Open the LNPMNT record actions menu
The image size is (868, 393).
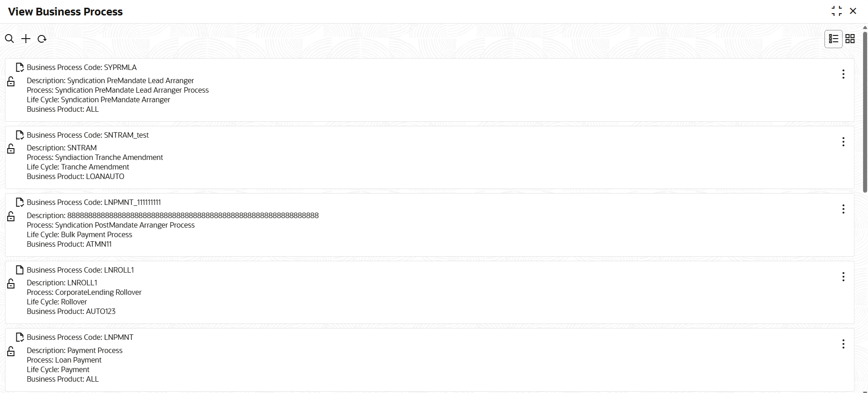point(843,343)
